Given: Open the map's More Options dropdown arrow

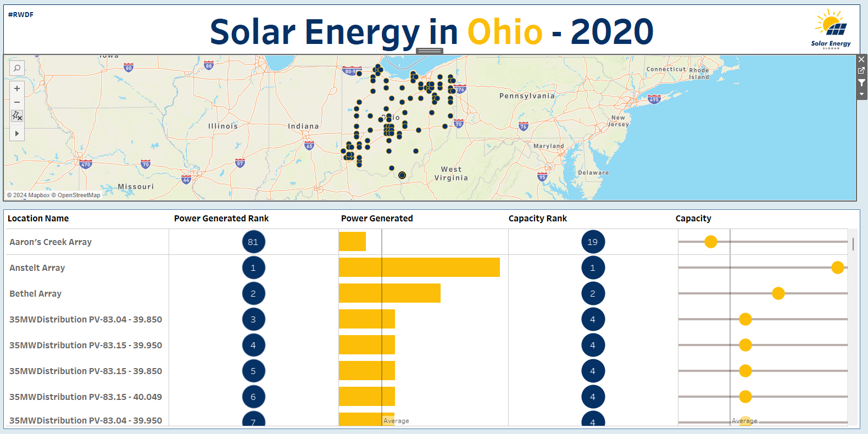Looking at the screenshot, I should (x=861, y=94).
